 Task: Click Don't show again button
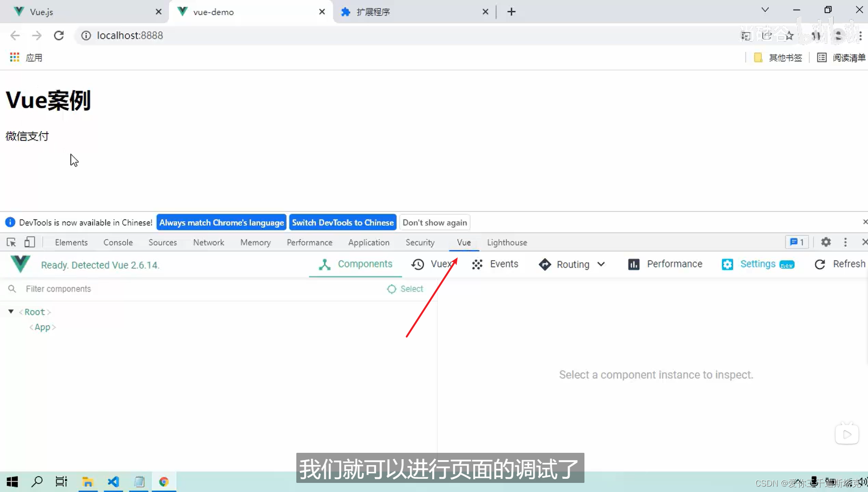(434, 222)
